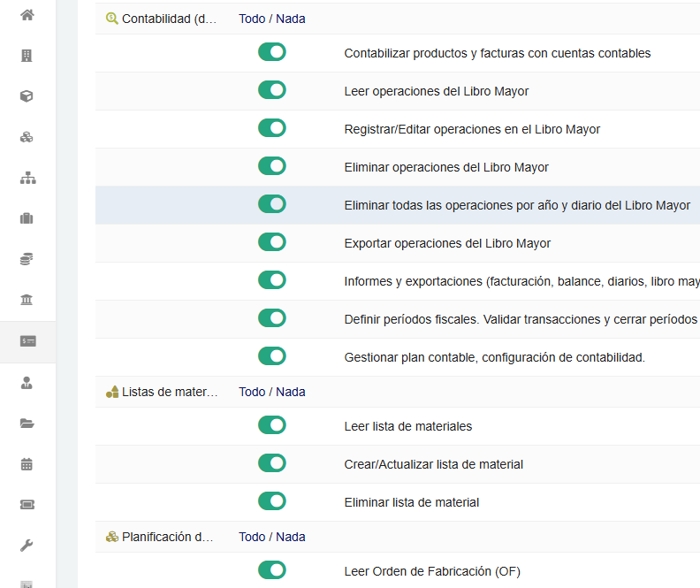Select the Planificación d... module name

167,537
